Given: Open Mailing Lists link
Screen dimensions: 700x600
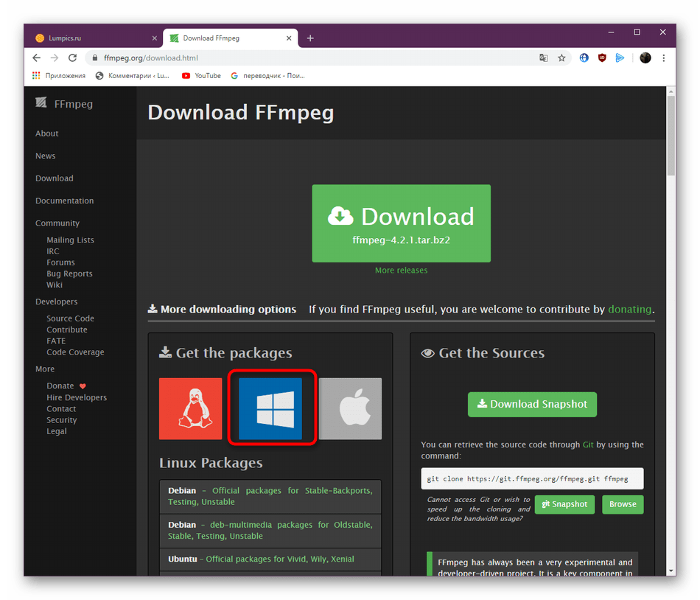Looking at the screenshot, I should (x=71, y=240).
